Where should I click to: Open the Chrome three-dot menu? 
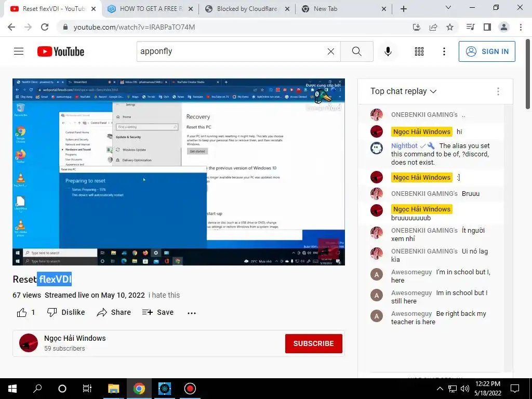(x=521, y=27)
